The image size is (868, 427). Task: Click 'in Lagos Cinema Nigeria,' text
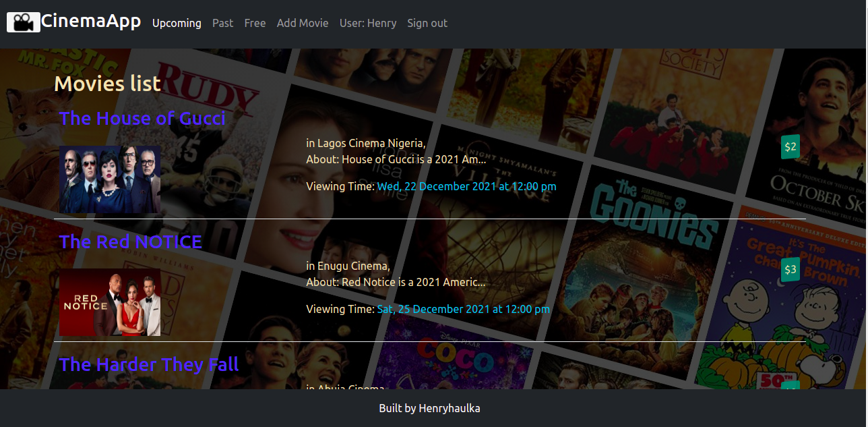pyautogui.click(x=366, y=143)
